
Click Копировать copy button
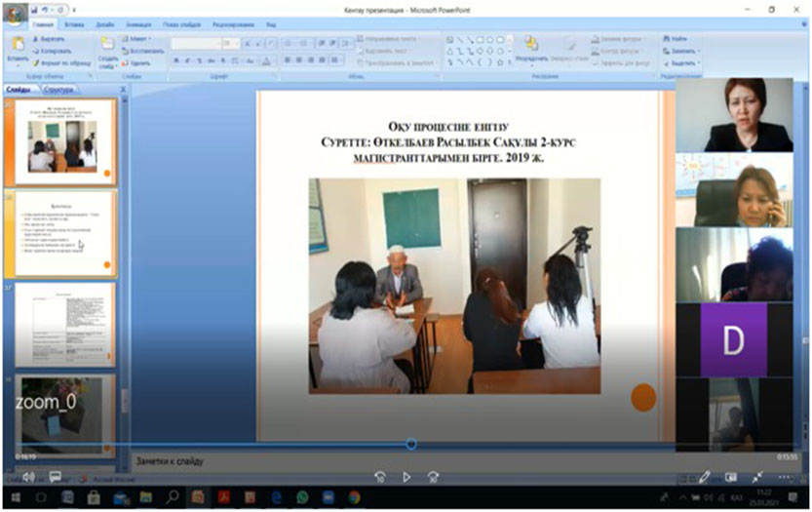point(52,51)
